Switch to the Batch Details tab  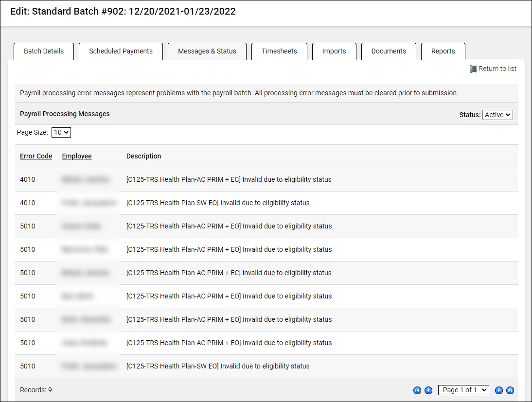pyautogui.click(x=44, y=52)
